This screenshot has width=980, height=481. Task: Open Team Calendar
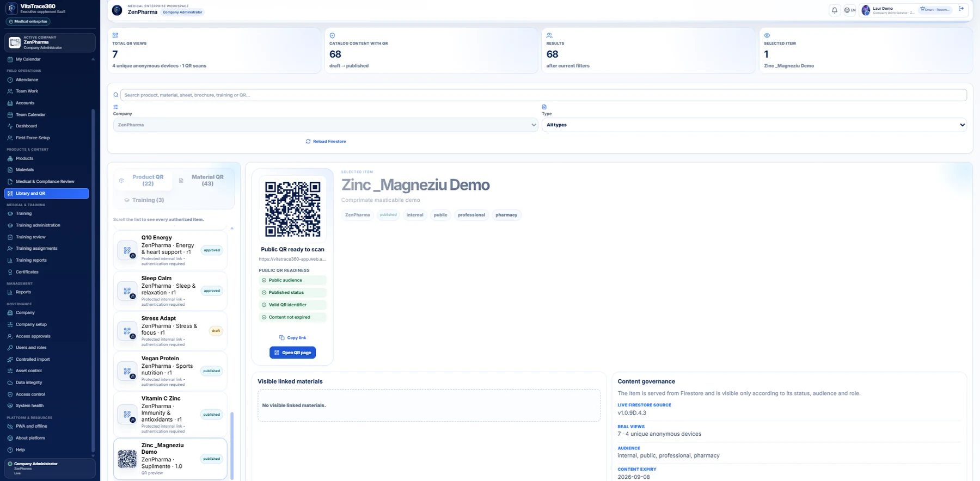[x=47, y=115]
